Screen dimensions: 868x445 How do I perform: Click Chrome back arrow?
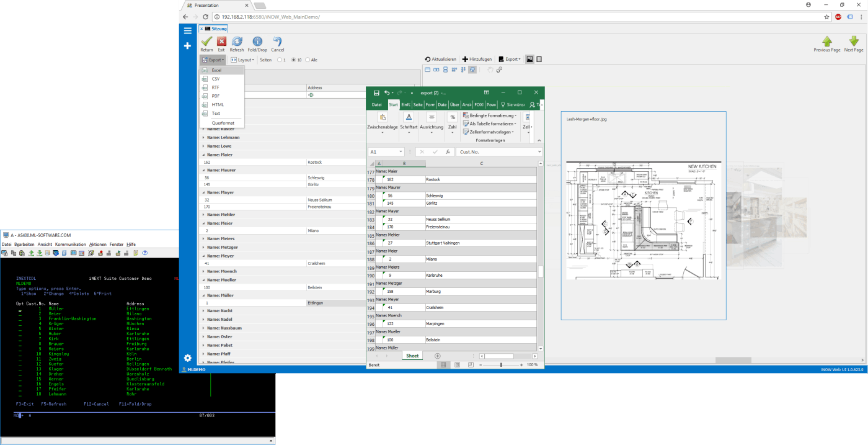point(187,17)
